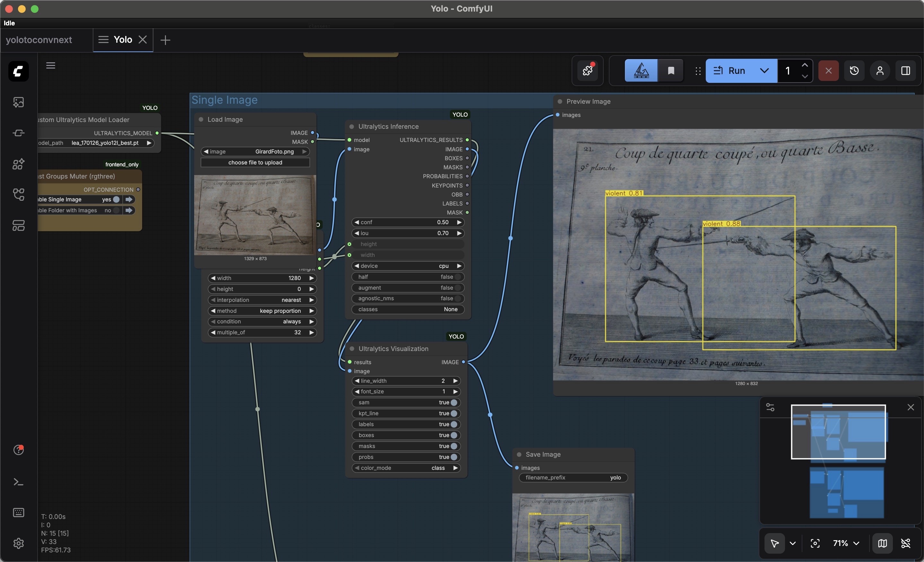The width and height of the screenshot is (924, 562).
Task: Disable the masks toggle in Ultralytics Visualization
Action: pyautogui.click(x=454, y=446)
